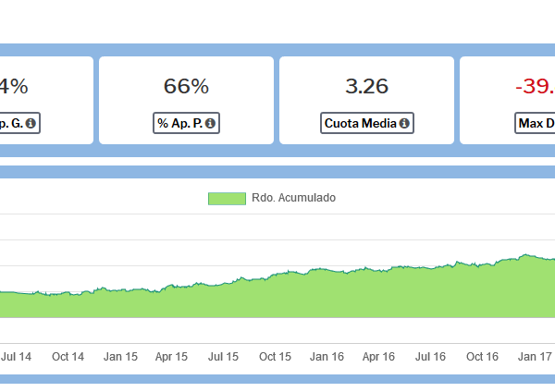Click the info icon beside % Ap. P.
This screenshot has width=555, height=392.
click(210, 122)
